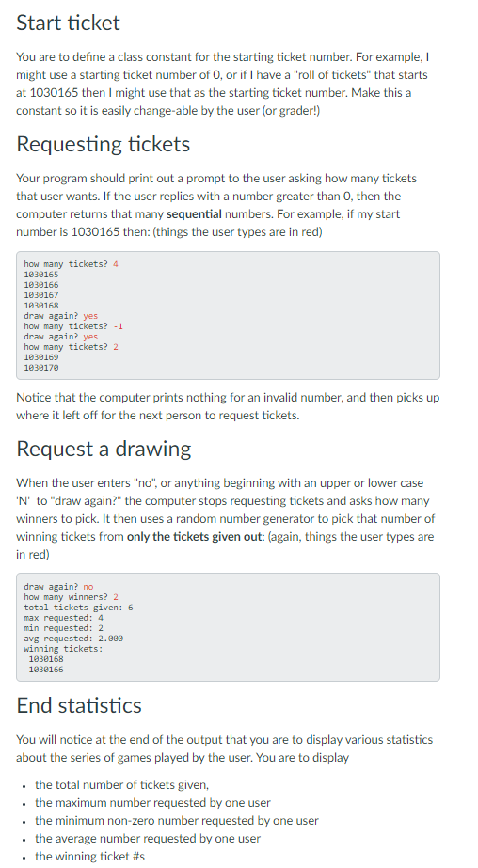Click the "Request a drawing" heading

(104, 449)
